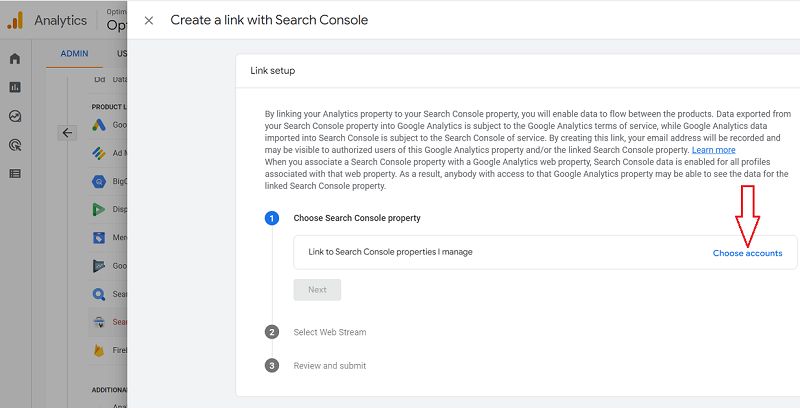
Task: Switch to the ADMIN tab
Action: 74,54
